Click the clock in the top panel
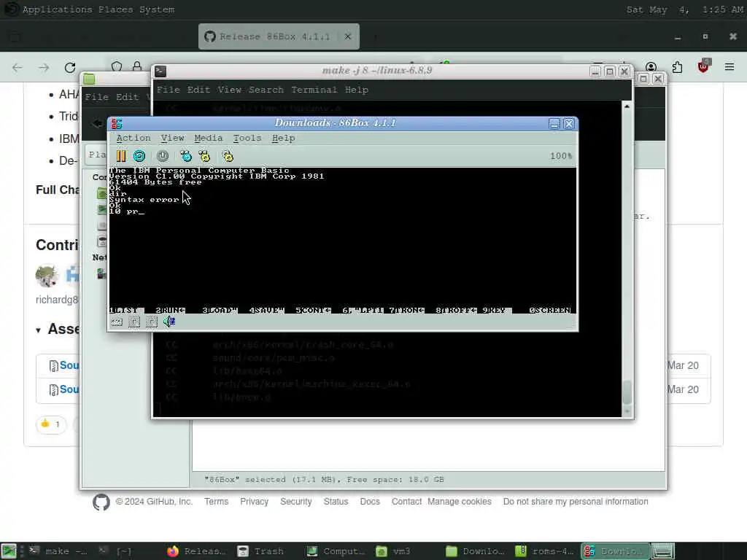This screenshot has height=560, width=747. point(684,9)
